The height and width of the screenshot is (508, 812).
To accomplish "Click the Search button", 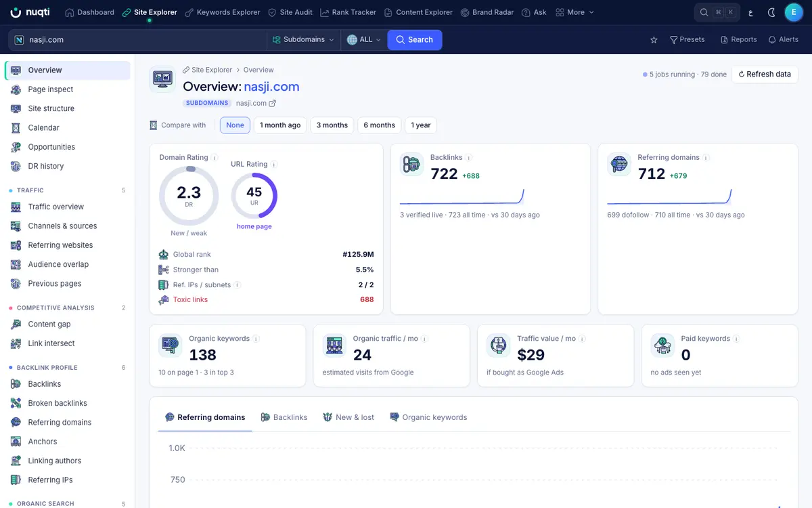I will (x=415, y=40).
